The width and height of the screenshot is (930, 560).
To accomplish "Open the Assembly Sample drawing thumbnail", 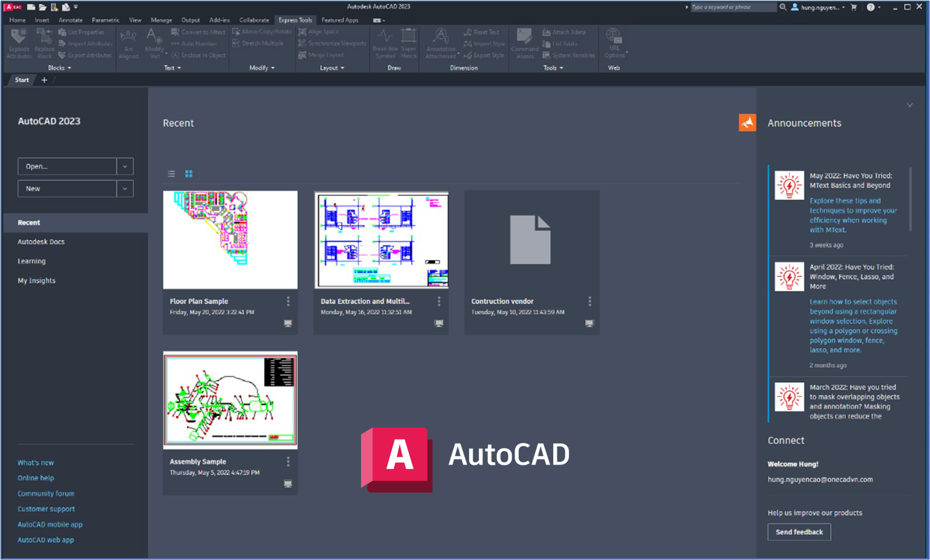I will tap(230, 400).
